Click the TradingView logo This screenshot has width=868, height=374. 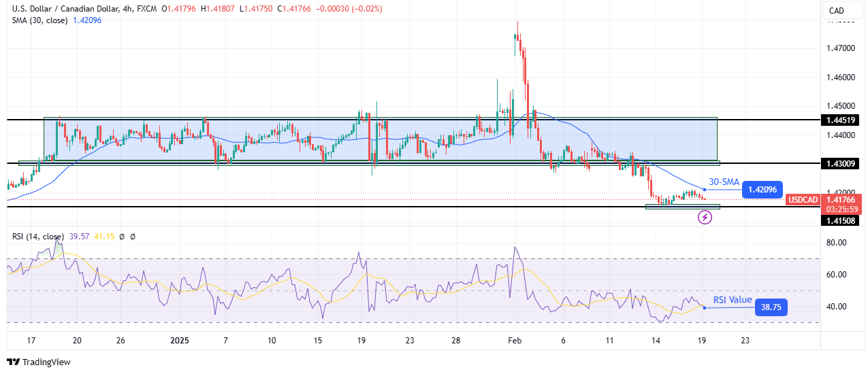click(x=39, y=362)
